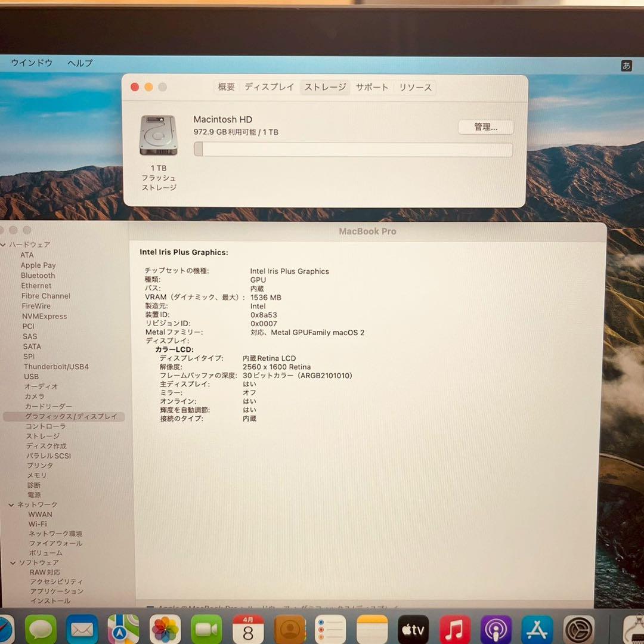
Task: Collapse the ソフトウェア section
Action: (13, 563)
